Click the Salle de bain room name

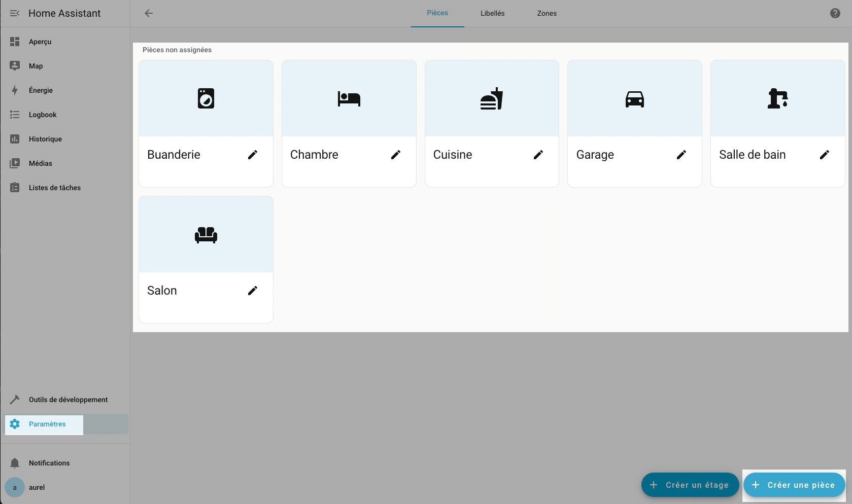point(753,155)
